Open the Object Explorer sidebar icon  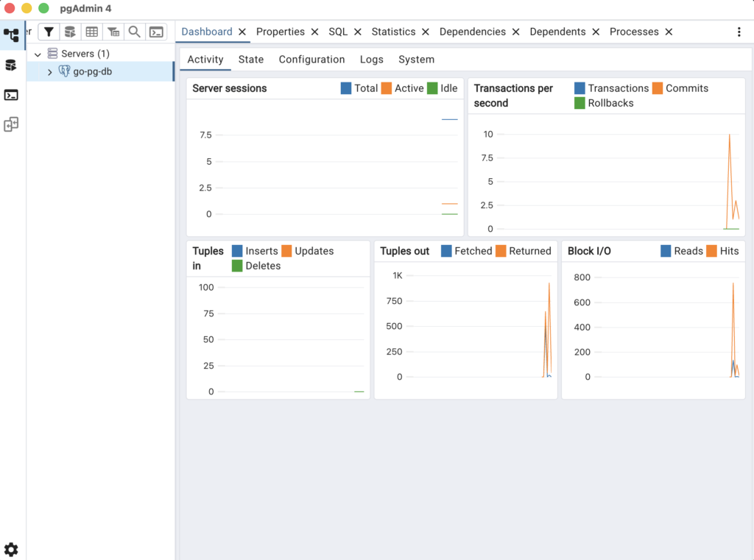tap(11, 35)
